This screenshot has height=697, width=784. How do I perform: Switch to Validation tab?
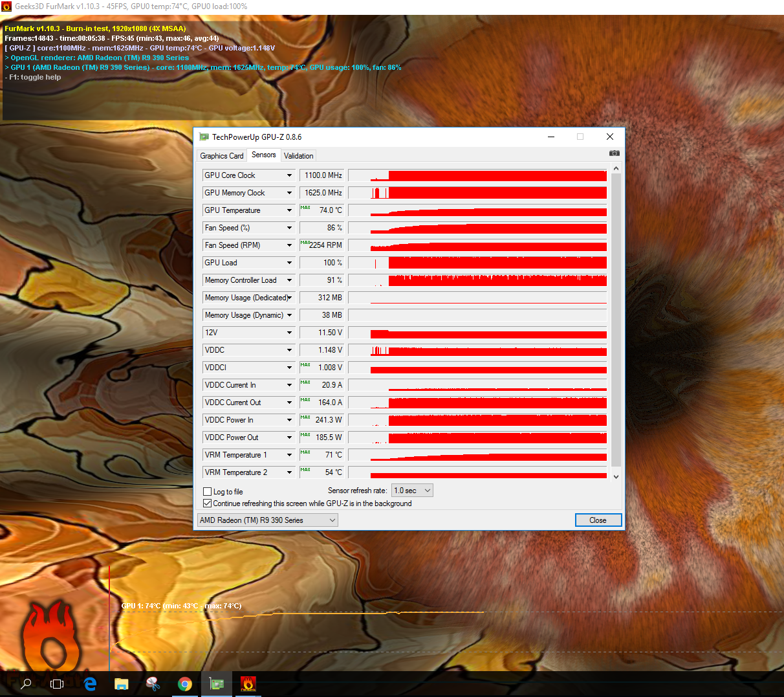[x=298, y=156]
